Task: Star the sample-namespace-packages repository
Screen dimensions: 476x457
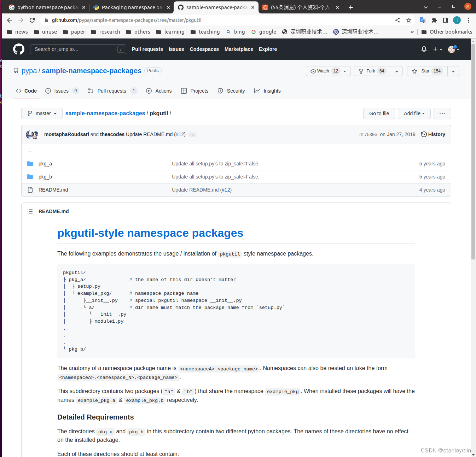Action: [x=427, y=71]
